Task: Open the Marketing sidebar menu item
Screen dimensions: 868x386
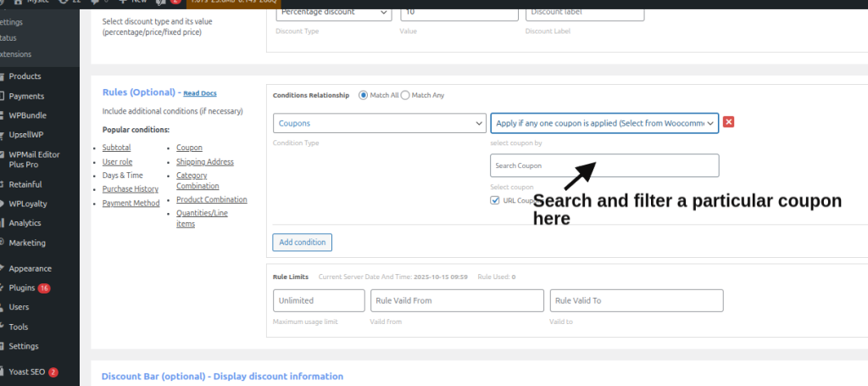Action: coord(27,243)
